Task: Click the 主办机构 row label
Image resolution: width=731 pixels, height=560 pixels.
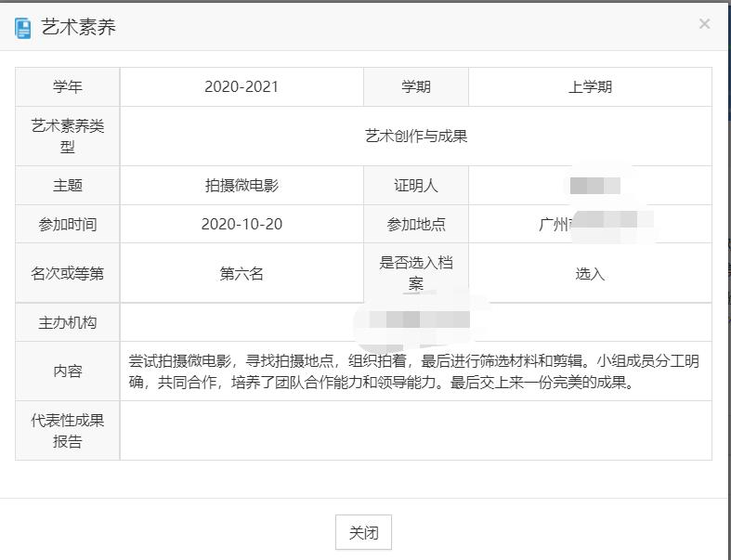Action: 68,322
